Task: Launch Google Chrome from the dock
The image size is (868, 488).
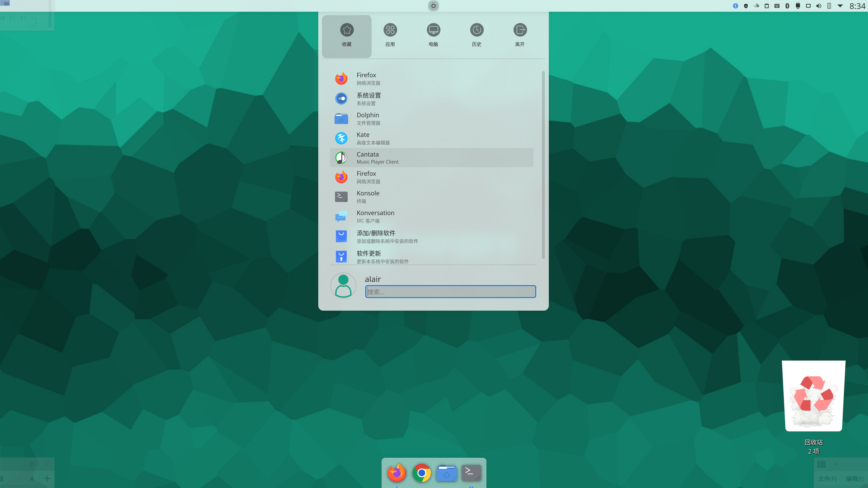Action: coord(422,473)
